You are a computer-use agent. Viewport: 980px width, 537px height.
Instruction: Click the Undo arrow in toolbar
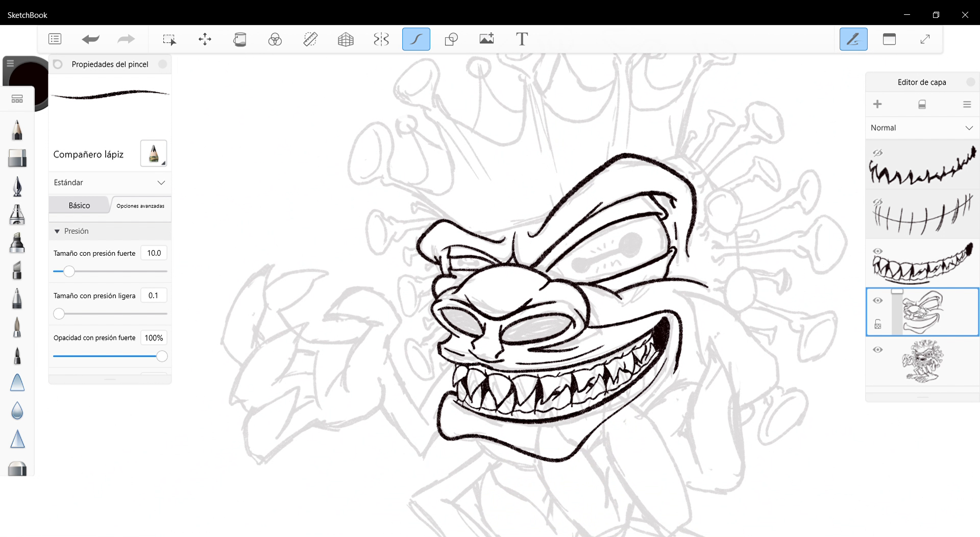(90, 39)
